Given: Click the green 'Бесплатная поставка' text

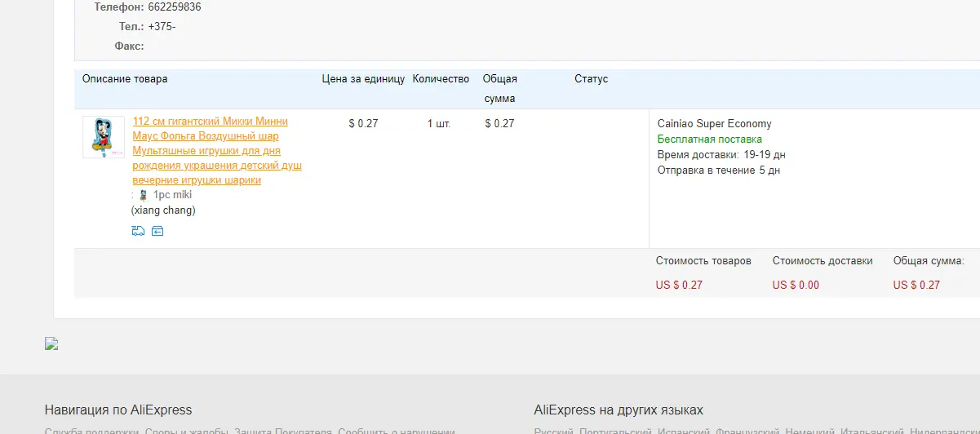Looking at the screenshot, I should (710, 139).
